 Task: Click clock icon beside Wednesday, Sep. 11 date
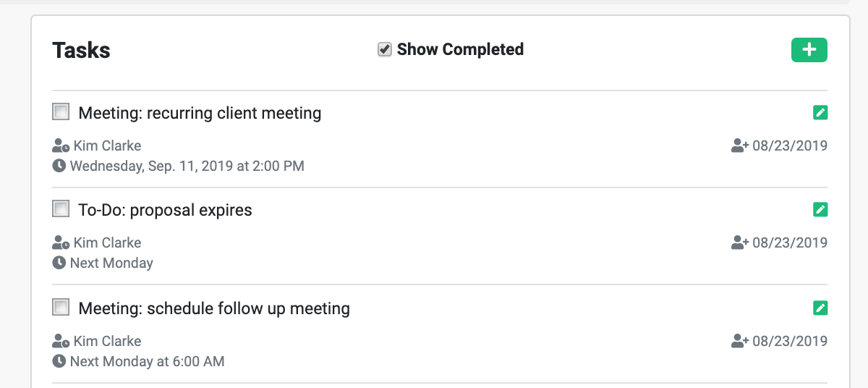[59, 166]
